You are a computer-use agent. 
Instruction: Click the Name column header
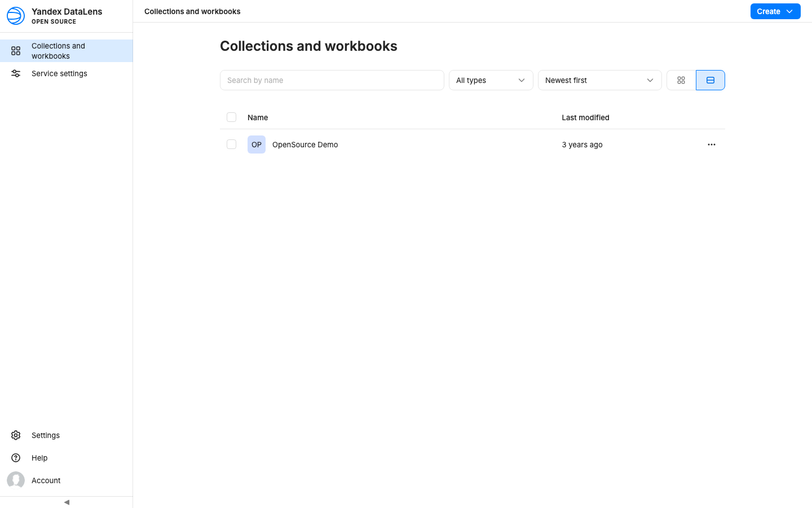(x=258, y=117)
